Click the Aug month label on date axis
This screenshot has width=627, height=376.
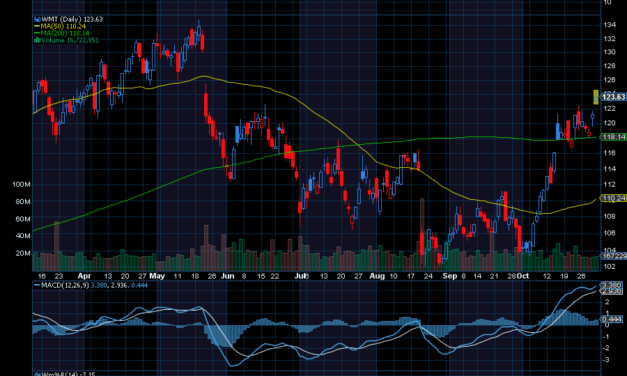click(377, 276)
